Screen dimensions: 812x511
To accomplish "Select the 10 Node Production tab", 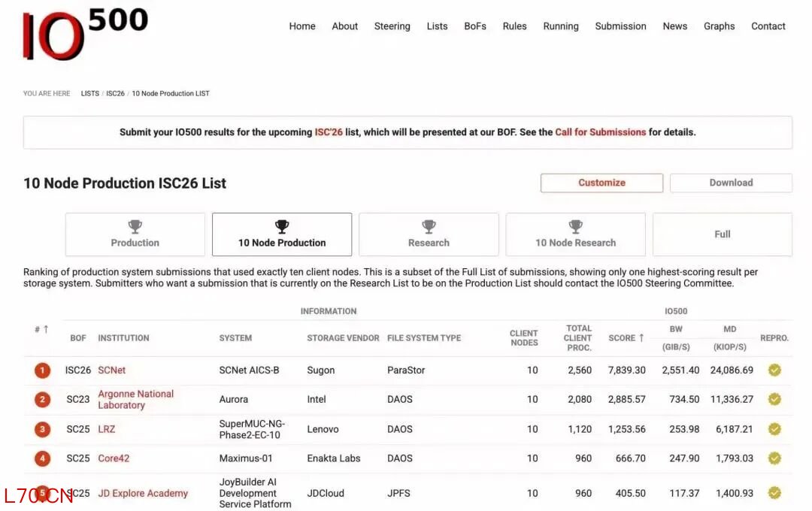I will [x=282, y=234].
